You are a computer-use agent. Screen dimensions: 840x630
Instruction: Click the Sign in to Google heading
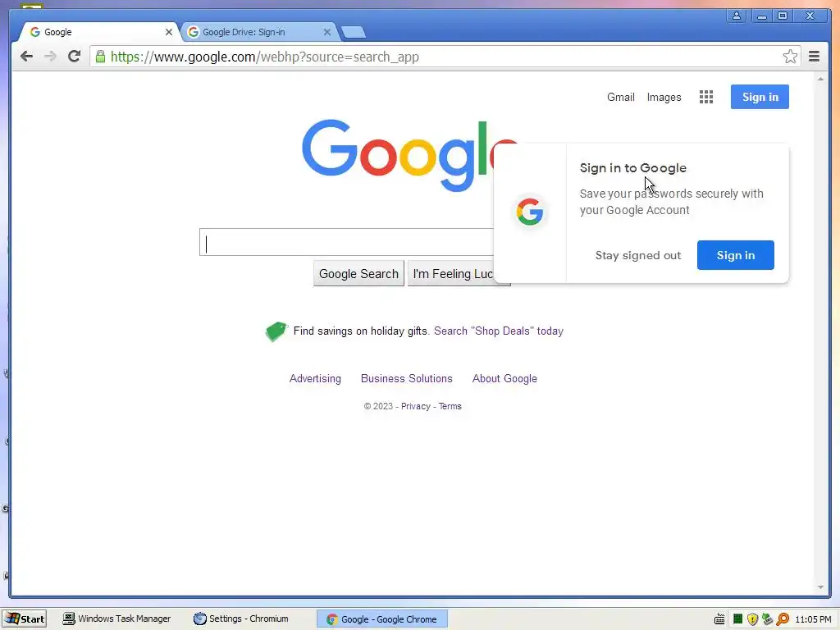click(x=632, y=167)
